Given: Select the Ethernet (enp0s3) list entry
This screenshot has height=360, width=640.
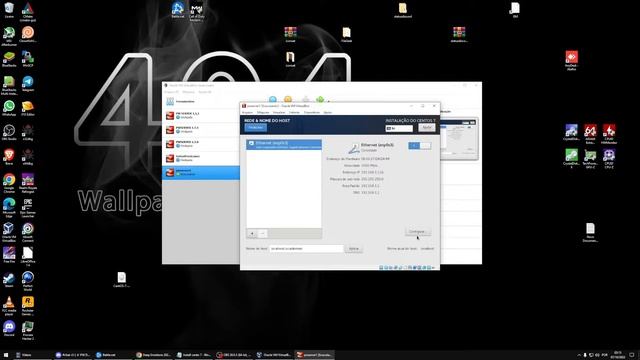Looking at the screenshot, I should [x=284, y=144].
